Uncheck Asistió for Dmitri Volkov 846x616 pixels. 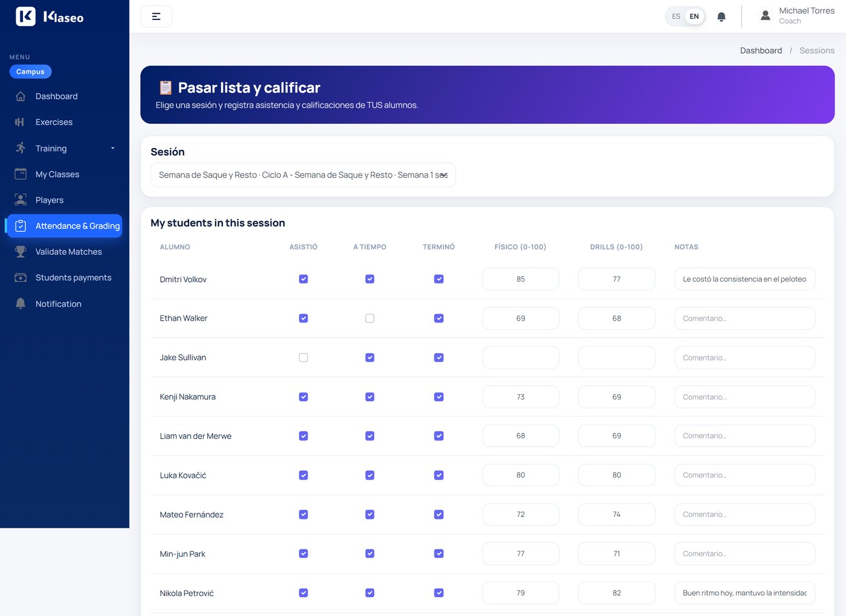[303, 279]
